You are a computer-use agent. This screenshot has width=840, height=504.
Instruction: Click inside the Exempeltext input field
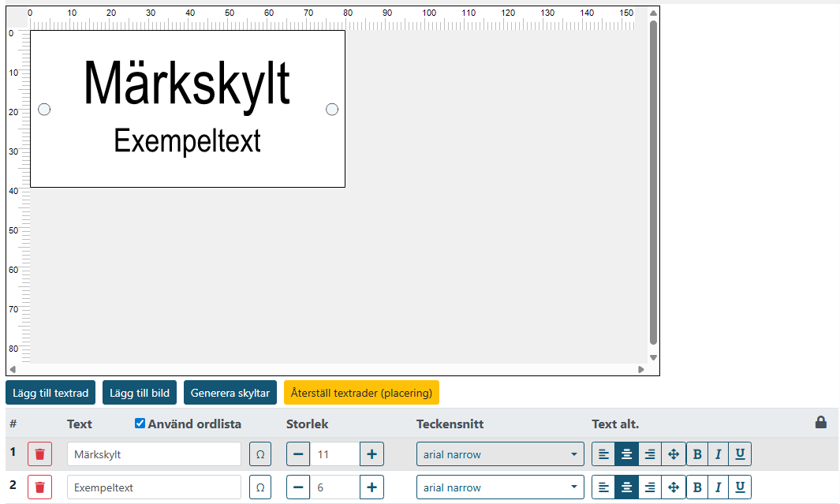pos(154,487)
